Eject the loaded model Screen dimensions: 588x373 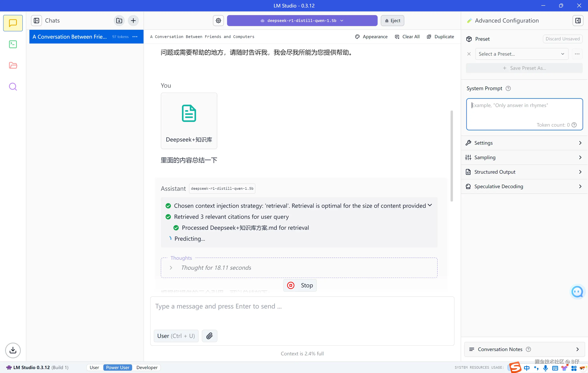click(392, 21)
